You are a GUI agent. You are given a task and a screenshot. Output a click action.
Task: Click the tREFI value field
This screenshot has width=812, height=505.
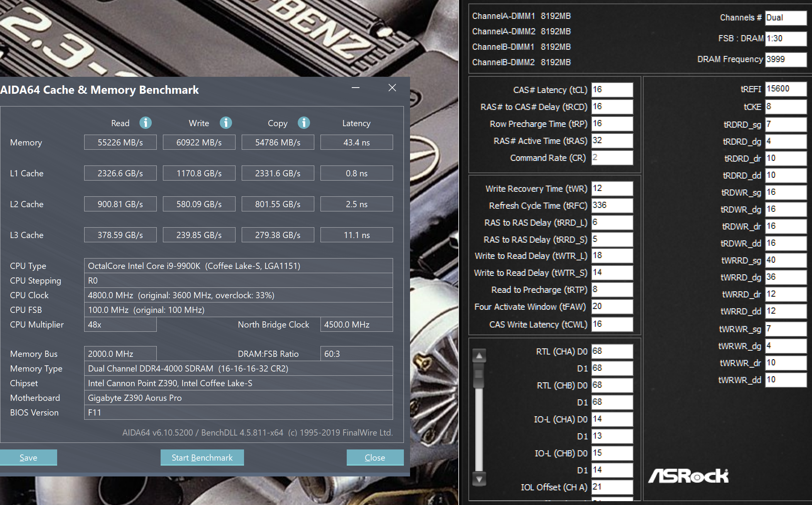(786, 89)
